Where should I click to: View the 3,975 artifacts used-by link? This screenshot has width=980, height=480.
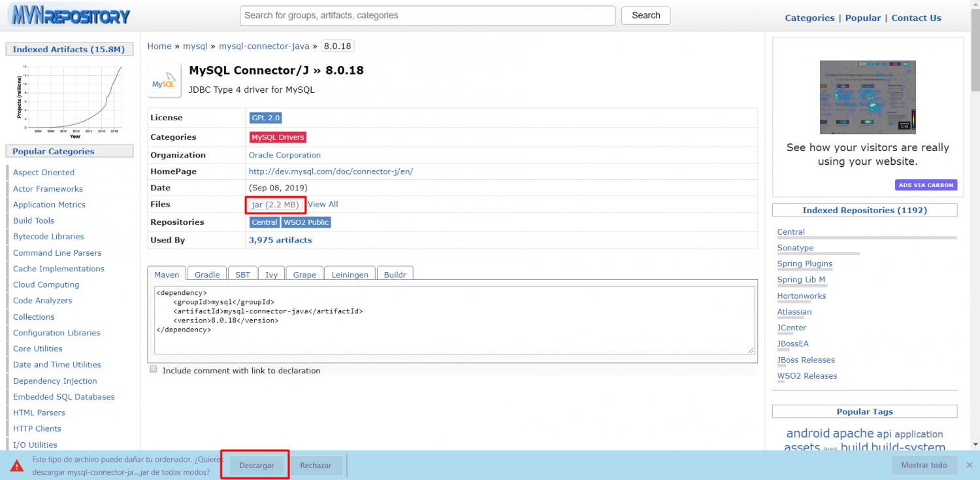point(280,240)
